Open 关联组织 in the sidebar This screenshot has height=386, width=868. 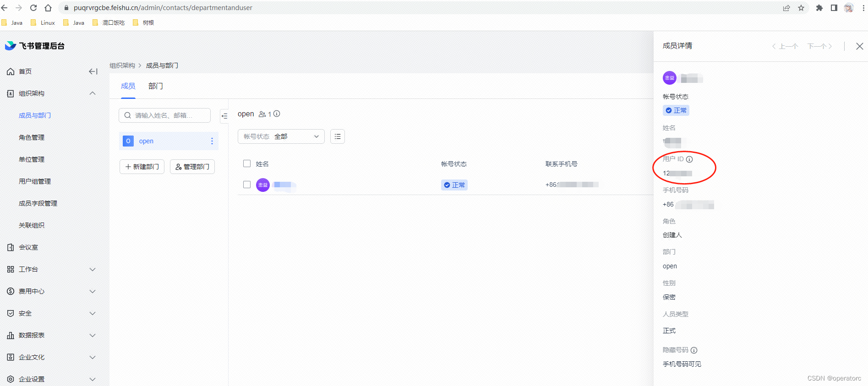pos(32,225)
